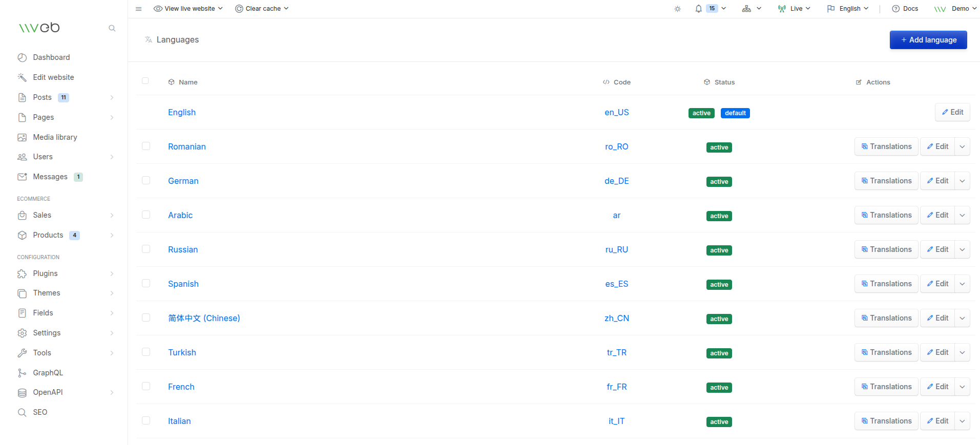Check the Romanian language checkbox
Image resolution: width=980 pixels, height=445 pixels.
tap(146, 146)
